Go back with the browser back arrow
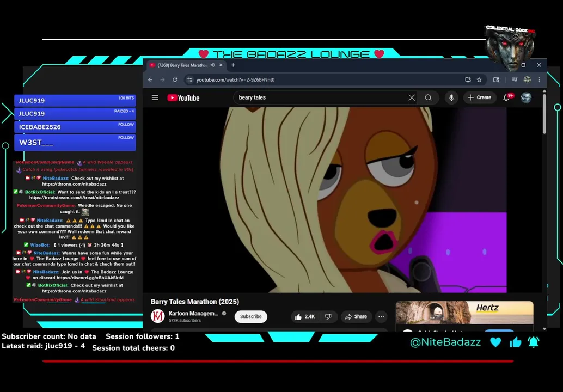Screen dimensions: 563x392 click(x=150, y=79)
